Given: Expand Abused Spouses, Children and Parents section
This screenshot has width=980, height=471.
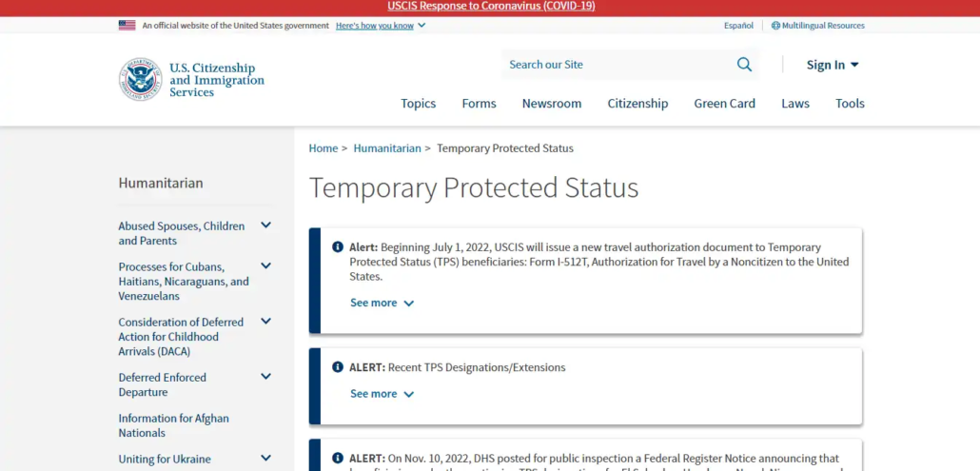Looking at the screenshot, I should (265, 225).
